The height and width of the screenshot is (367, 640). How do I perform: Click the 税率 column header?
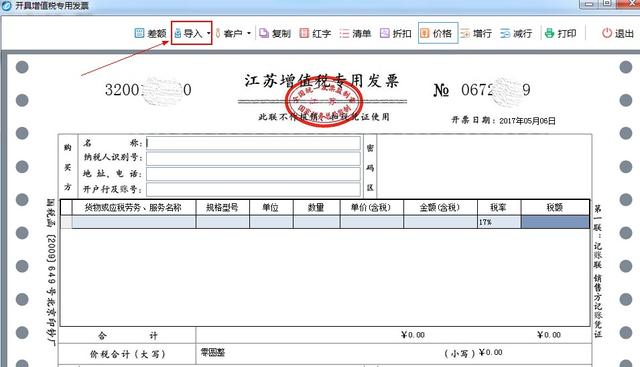pyautogui.click(x=499, y=208)
